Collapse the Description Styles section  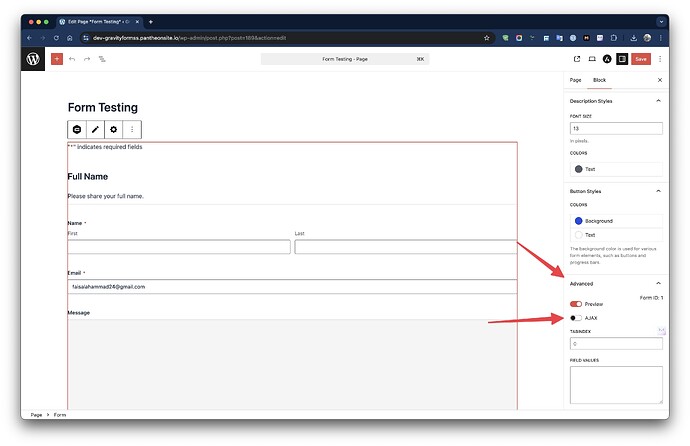(658, 101)
